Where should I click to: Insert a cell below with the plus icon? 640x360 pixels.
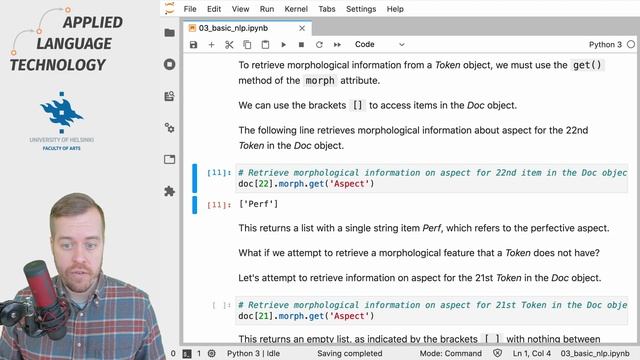coord(211,44)
